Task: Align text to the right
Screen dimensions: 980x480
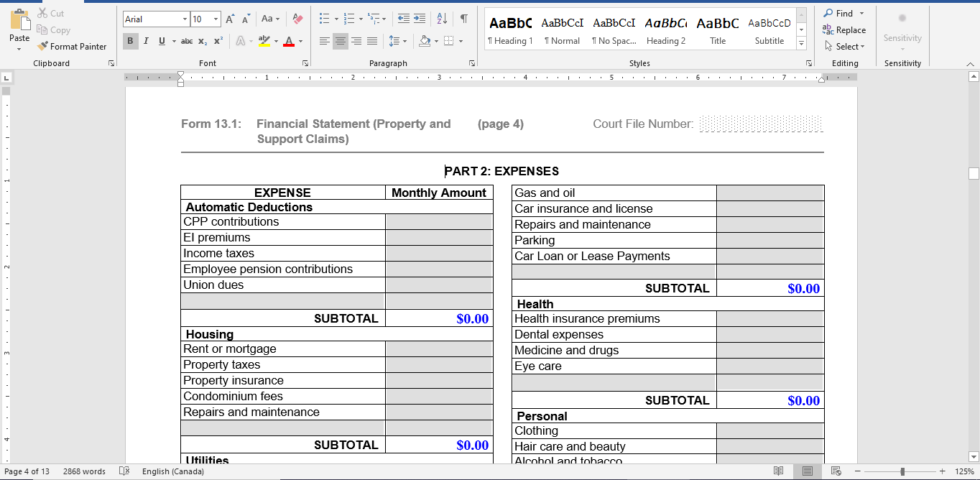Action: pos(356,42)
